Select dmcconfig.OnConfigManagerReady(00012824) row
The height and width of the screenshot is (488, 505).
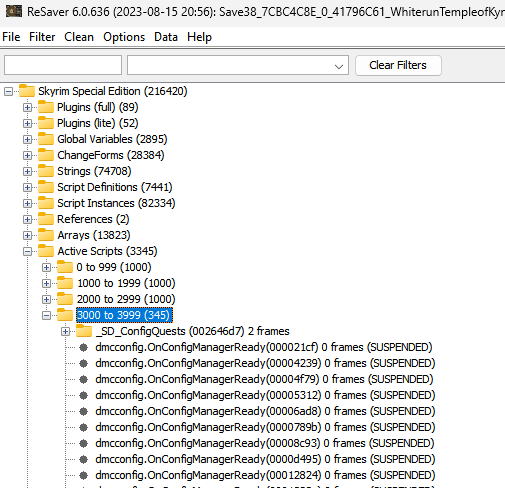coord(265,475)
